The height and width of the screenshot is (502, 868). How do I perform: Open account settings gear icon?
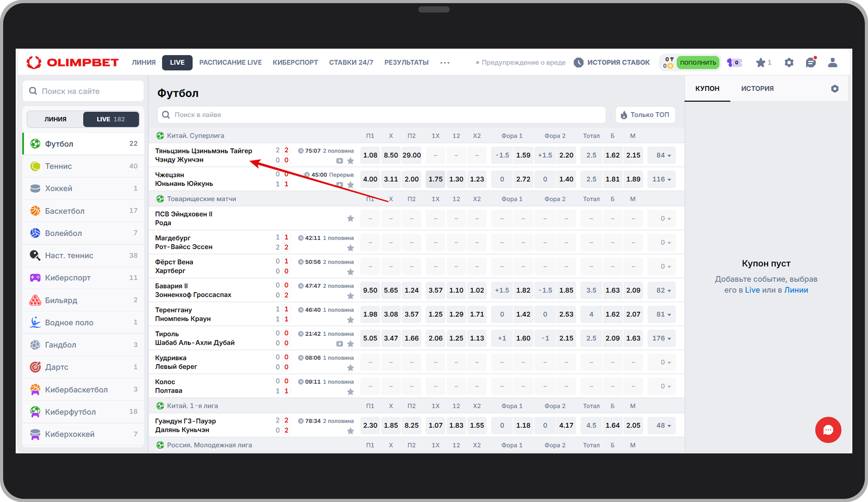coord(789,62)
